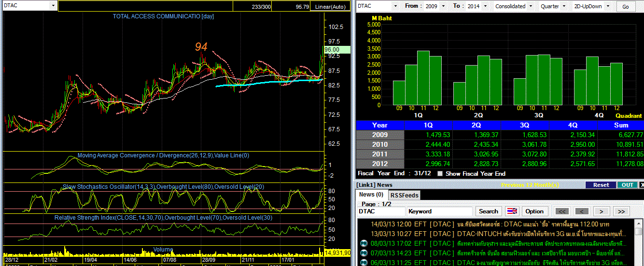
Task: Open the language flag icon in News panel
Action: point(511,211)
